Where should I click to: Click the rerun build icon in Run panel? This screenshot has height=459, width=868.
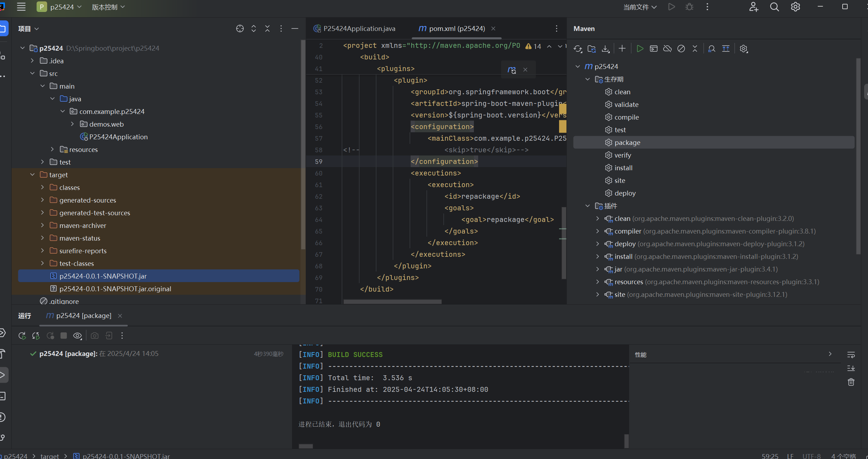[x=22, y=336]
